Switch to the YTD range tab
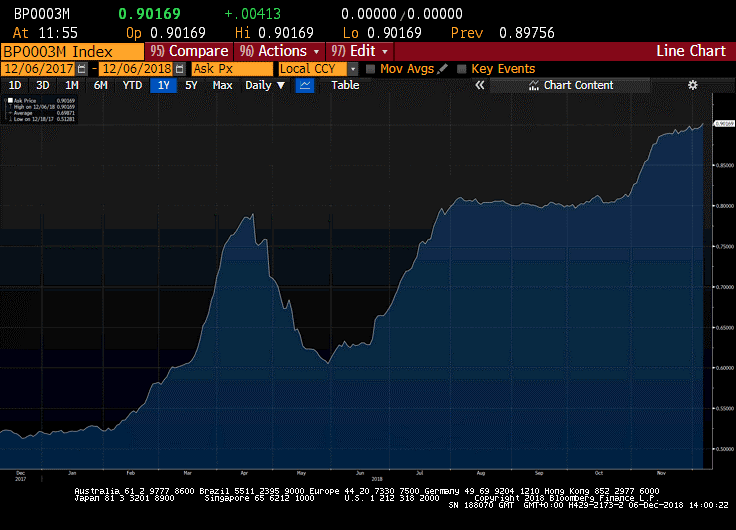736x530 pixels. (132, 85)
